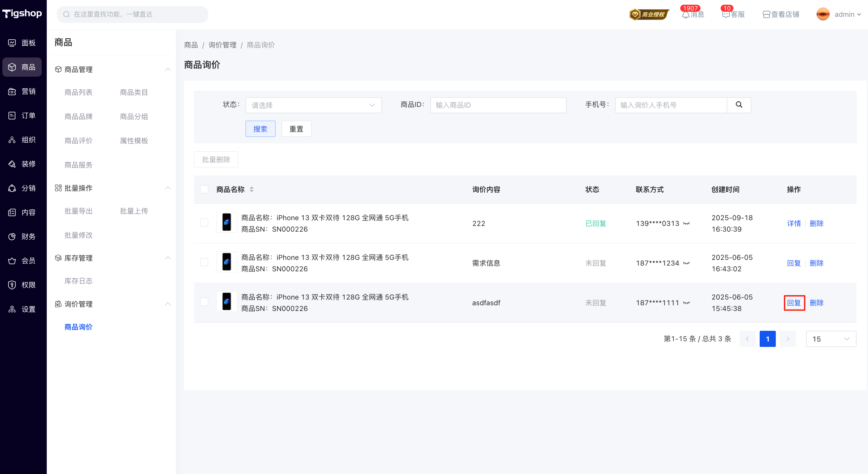Click the magnifier search icon beside phone field
This screenshot has width=868, height=474.
738,105
